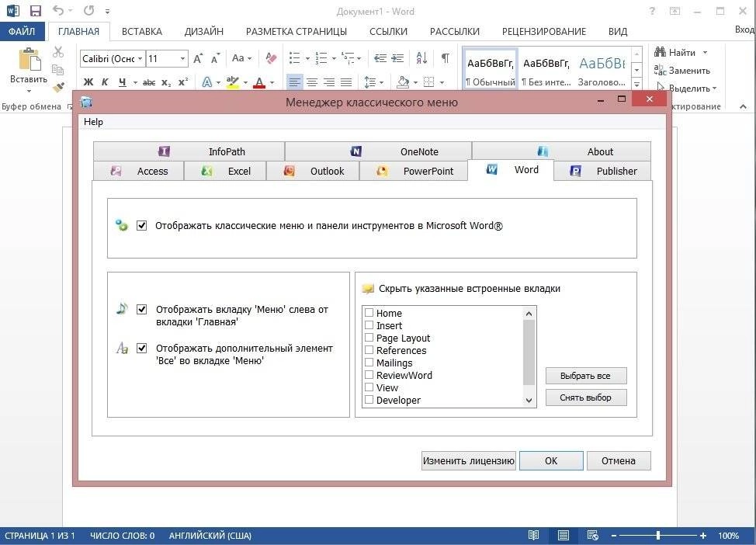Apply subscript formatting
Image resolution: width=756 pixels, height=545 pixels.
pos(166,82)
